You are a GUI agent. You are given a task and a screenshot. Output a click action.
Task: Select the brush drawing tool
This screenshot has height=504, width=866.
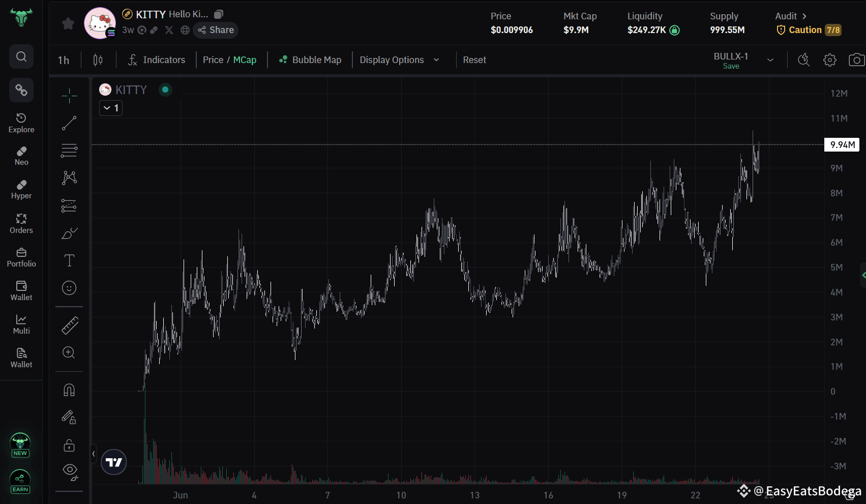69,233
